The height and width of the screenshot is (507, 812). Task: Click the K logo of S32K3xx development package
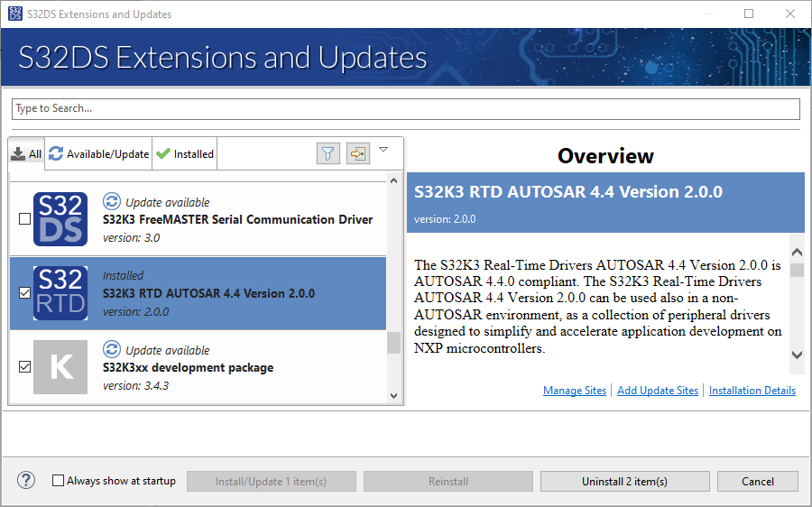point(60,367)
